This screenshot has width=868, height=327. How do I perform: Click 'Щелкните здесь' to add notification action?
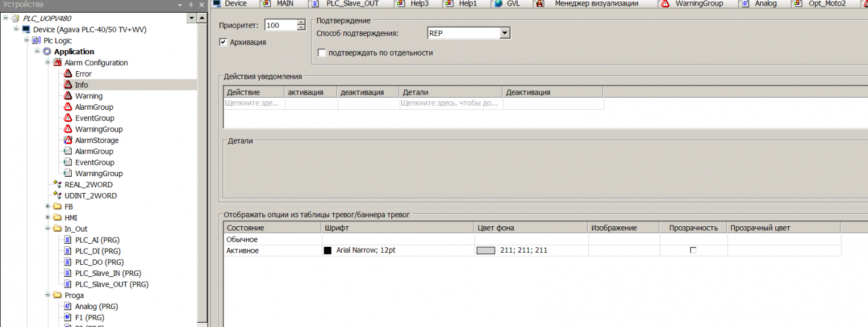coord(252,103)
